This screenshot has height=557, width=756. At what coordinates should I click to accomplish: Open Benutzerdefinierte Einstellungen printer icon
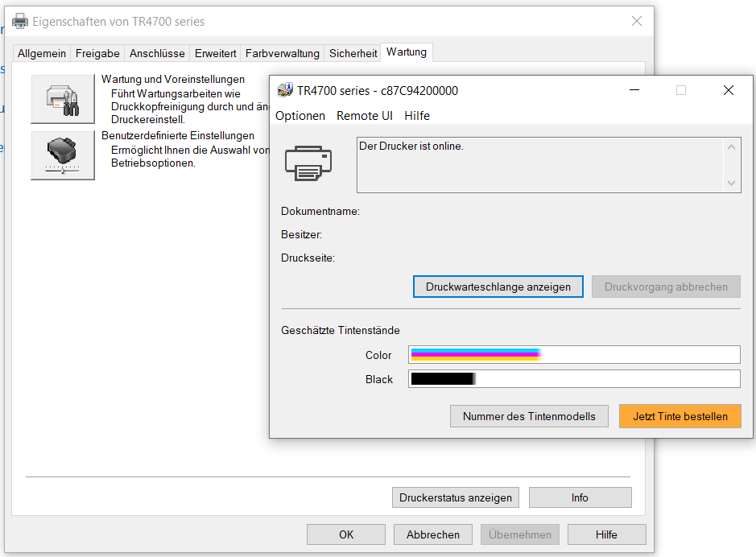(x=63, y=155)
